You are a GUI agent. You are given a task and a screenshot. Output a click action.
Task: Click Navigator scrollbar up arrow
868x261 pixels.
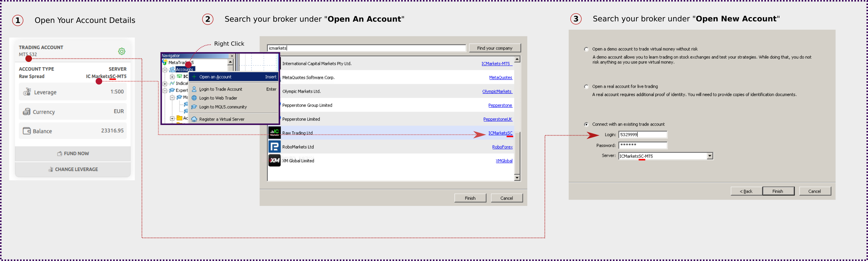(230, 62)
